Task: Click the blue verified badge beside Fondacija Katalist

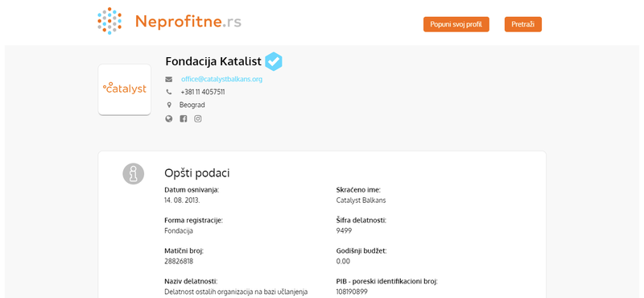Action: 274,62
